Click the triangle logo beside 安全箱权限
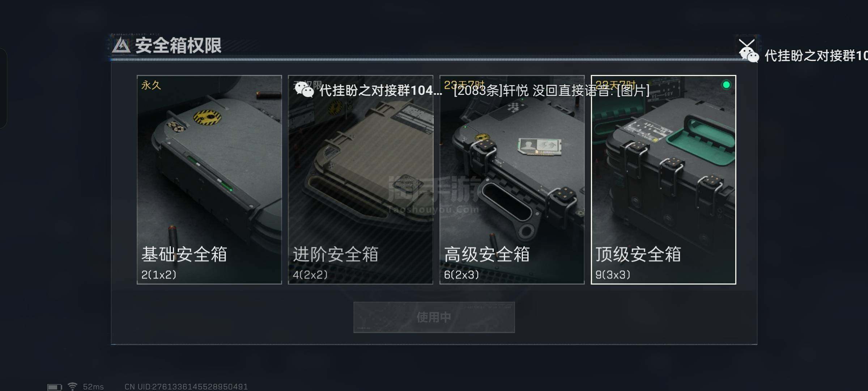This screenshot has width=868, height=391. tap(121, 46)
